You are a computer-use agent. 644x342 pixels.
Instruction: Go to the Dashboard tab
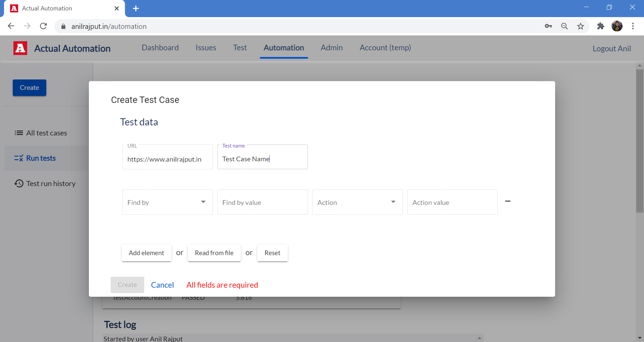pos(160,48)
